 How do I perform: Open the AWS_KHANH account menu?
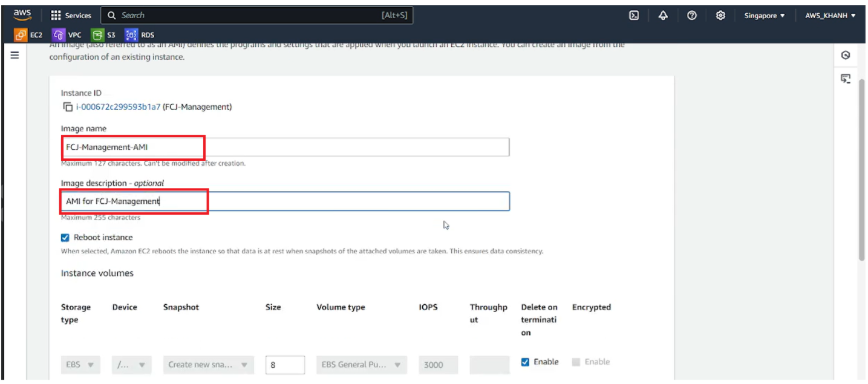pos(830,16)
